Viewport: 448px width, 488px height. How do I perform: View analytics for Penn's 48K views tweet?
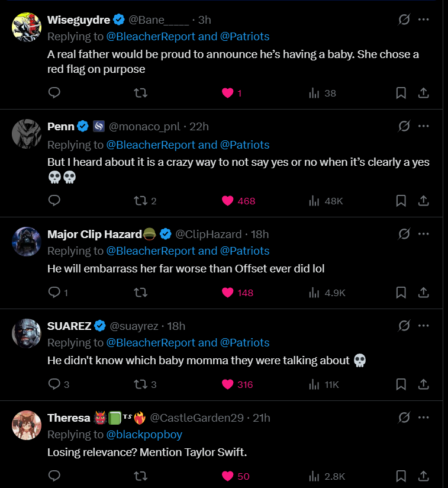314,201
